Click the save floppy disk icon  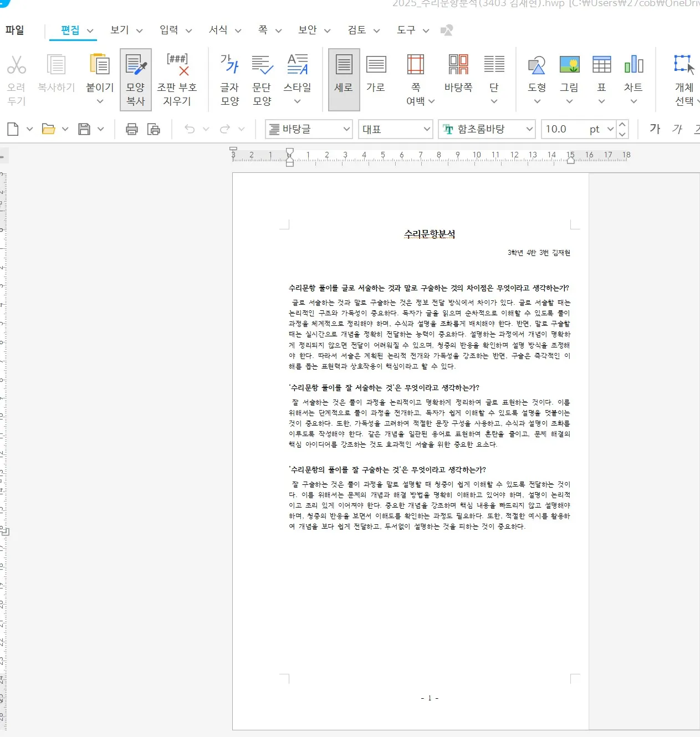coord(84,130)
